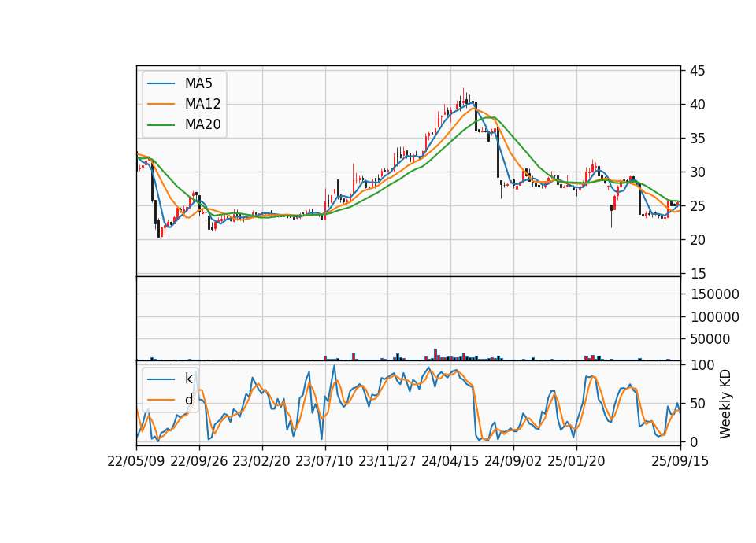Click the MA5 legend label
This screenshot has width=756, height=543.
click(198, 83)
